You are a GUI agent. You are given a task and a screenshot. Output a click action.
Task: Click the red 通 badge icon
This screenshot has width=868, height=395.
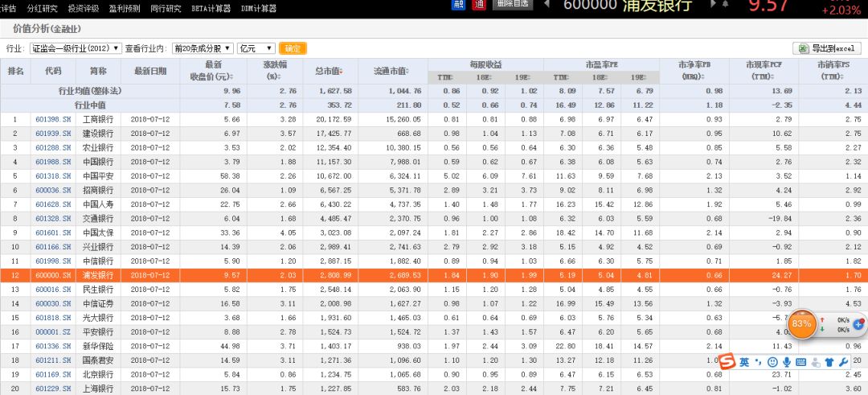(x=479, y=5)
